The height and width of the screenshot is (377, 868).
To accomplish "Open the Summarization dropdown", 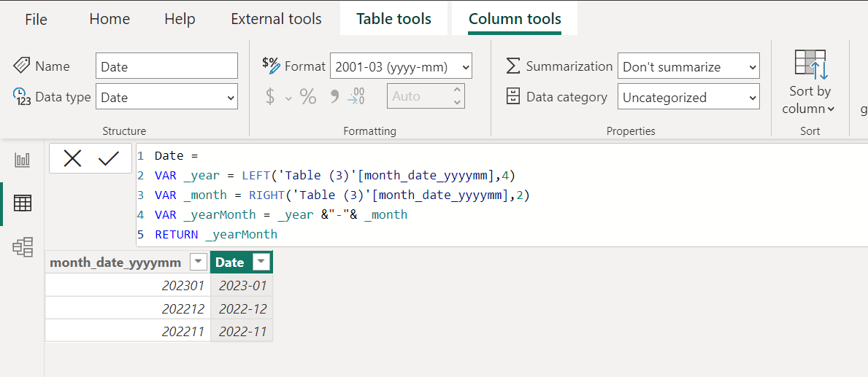I will tap(688, 66).
